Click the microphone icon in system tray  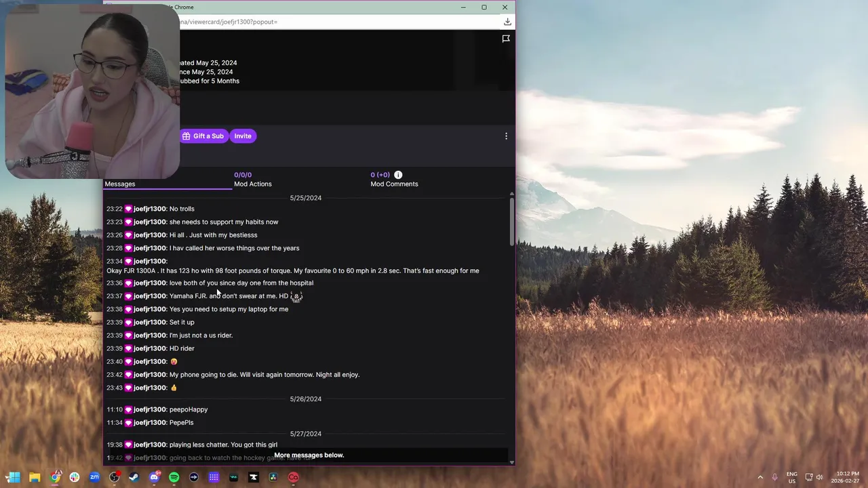pos(775,477)
